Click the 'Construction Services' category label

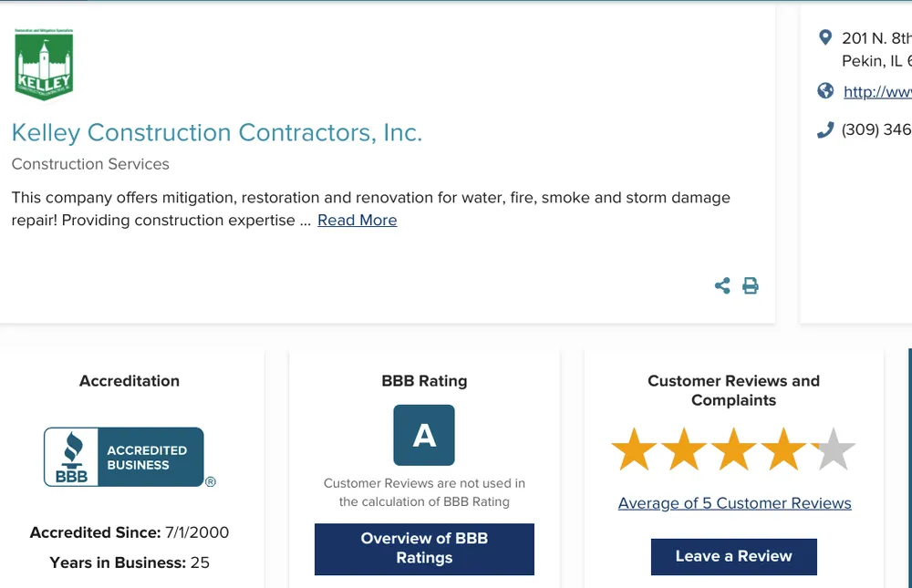pyautogui.click(x=90, y=164)
